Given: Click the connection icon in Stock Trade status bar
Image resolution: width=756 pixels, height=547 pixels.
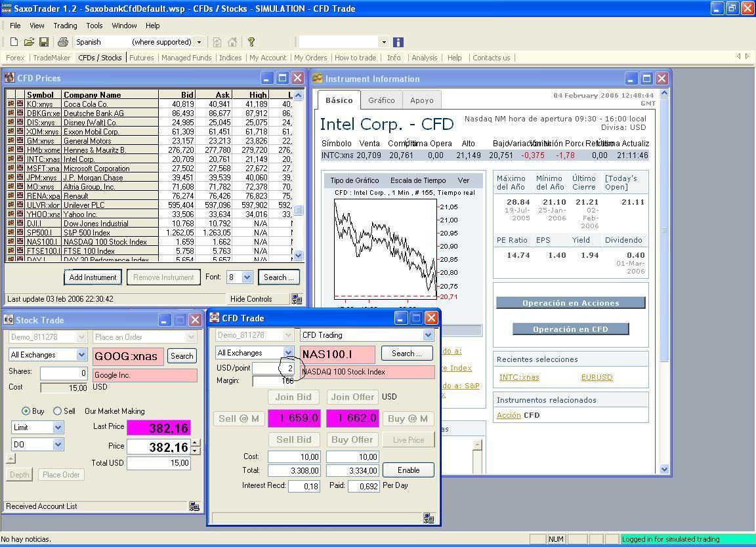Looking at the screenshot, I should (194, 506).
